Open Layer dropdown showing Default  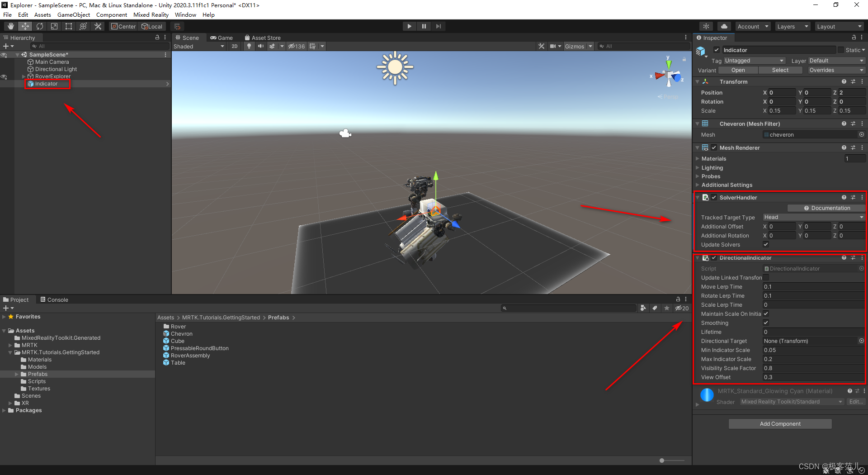tap(836, 61)
